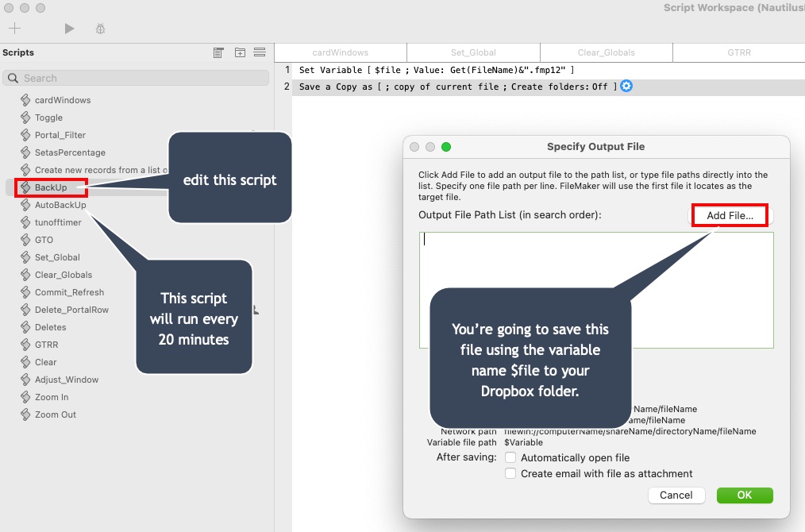Viewport: 805px width, 532px height.
Task: Click the GTRR script icon
Action: point(25,345)
